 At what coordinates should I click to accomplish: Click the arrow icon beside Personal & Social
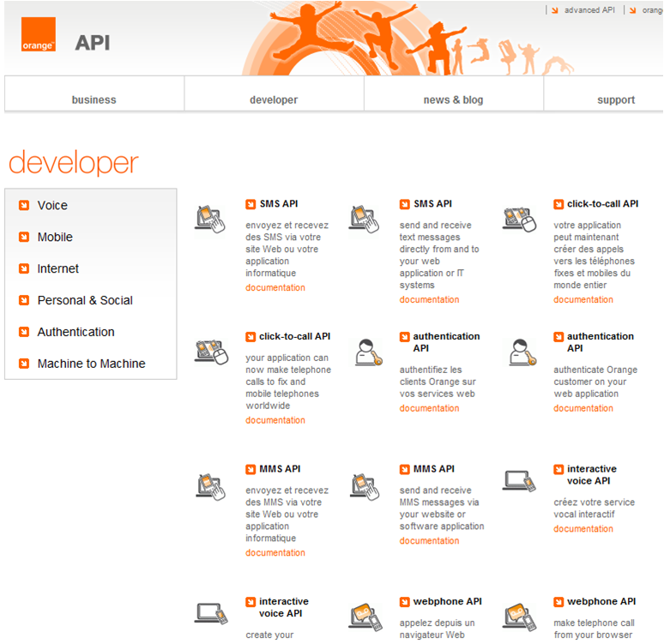(x=24, y=300)
